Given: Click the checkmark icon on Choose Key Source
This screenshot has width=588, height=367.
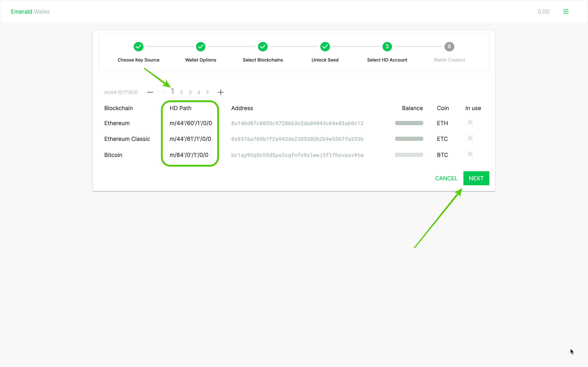Looking at the screenshot, I should pyautogui.click(x=138, y=46).
